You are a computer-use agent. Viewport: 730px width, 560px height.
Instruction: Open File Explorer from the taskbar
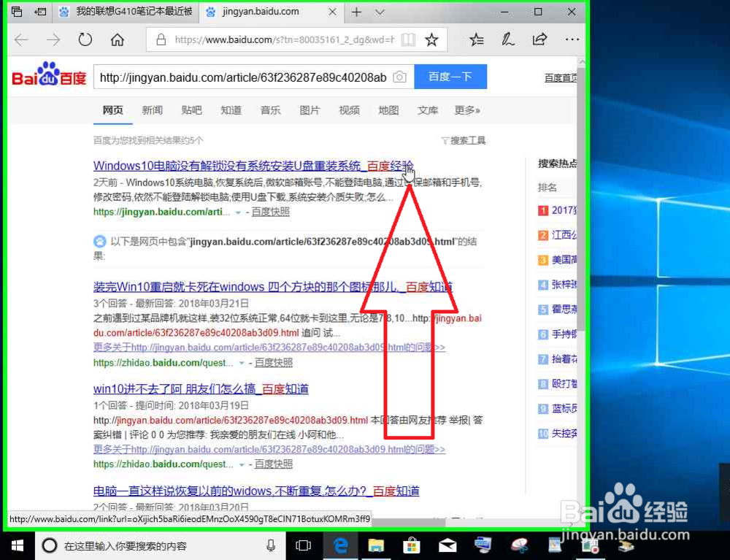tap(376, 545)
